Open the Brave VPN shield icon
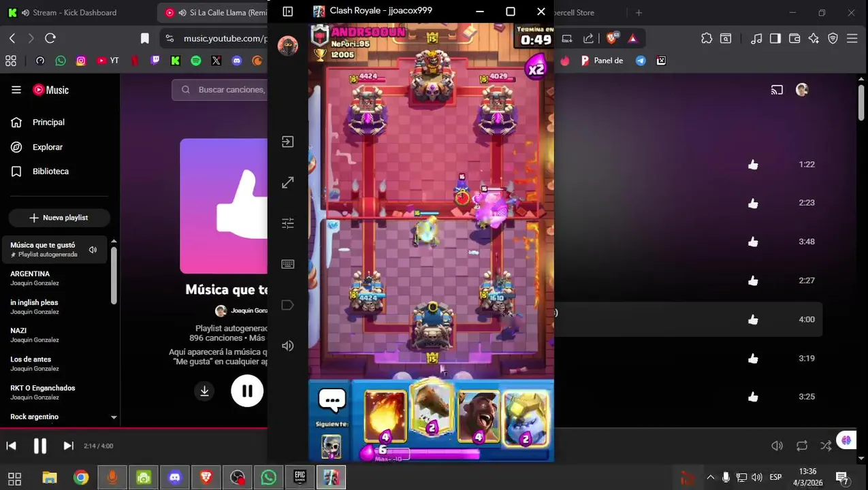Image resolution: width=868 pixels, height=490 pixels. click(x=833, y=39)
